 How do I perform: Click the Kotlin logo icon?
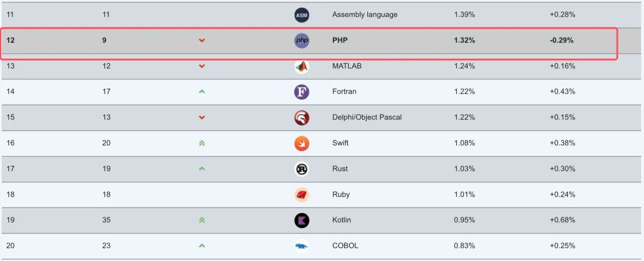point(302,220)
